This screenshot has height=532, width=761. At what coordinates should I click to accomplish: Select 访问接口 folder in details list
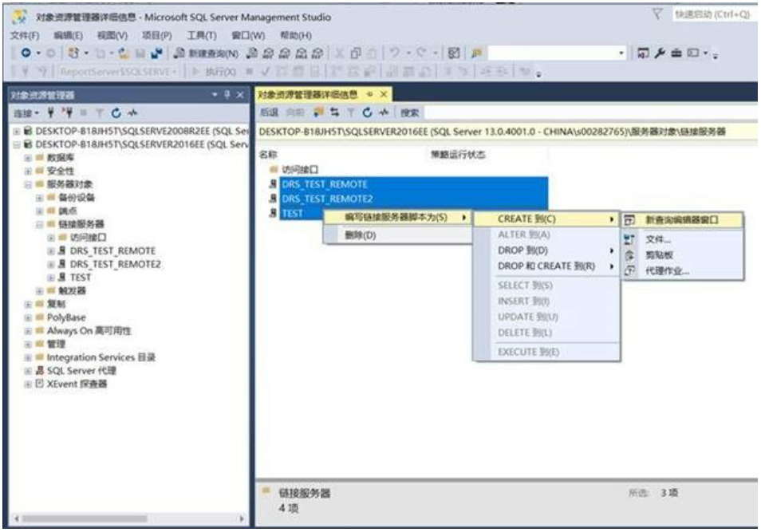tap(300, 169)
